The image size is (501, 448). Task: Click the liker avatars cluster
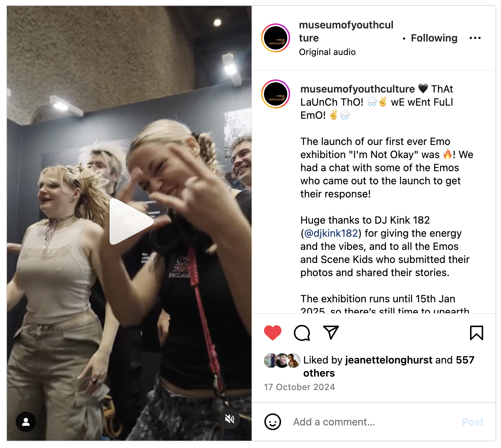tap(282, 361)
